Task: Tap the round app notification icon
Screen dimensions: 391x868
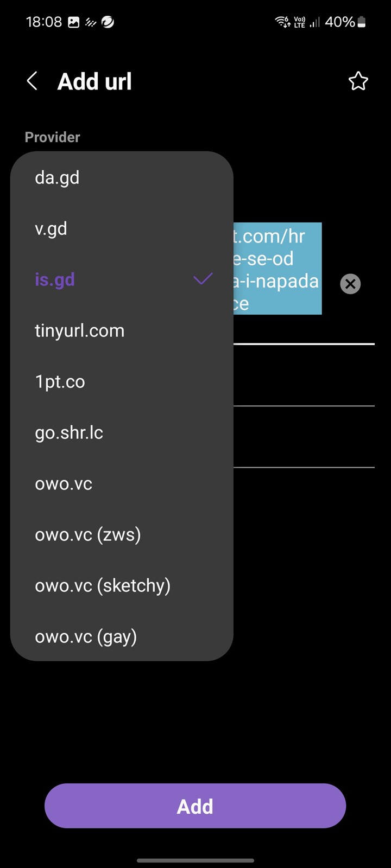Action: tap(108, 22)
